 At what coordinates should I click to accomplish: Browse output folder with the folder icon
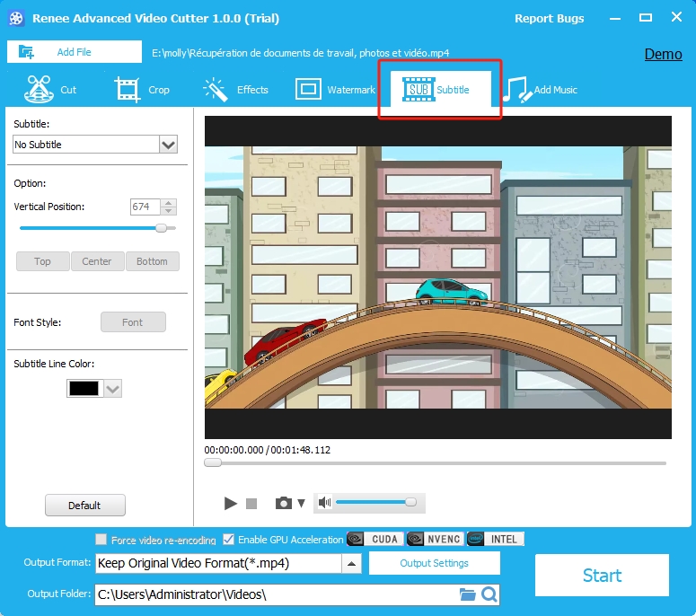tap(467, 594)
